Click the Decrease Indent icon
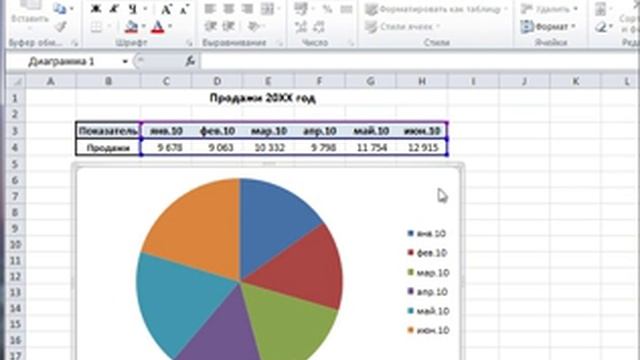Screen dimensions: 640x360 210,27
